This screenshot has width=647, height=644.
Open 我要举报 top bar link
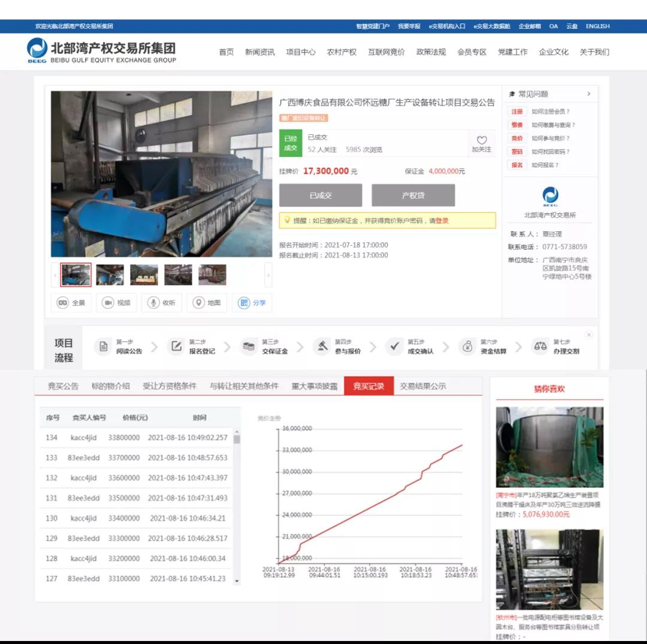[409, 26]
